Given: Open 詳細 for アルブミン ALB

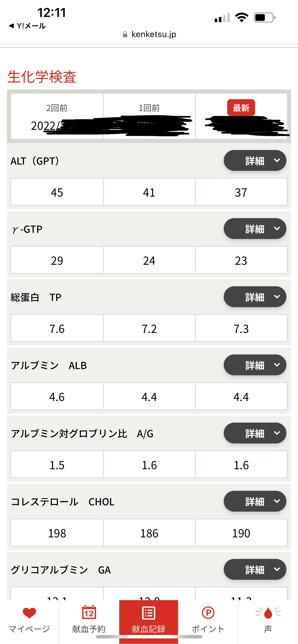Looking at the screenshot, I should [255, 365].
